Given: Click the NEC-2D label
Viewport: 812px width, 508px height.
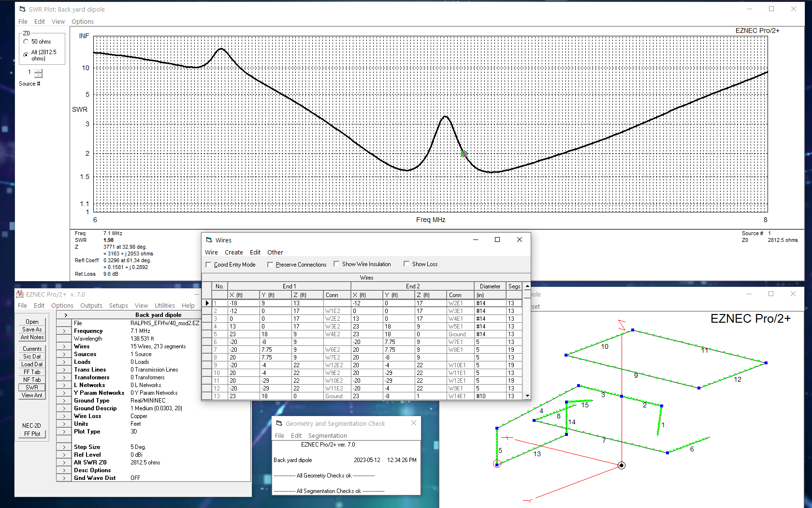Looking at the screenshot, I should [x=31, y=426].
